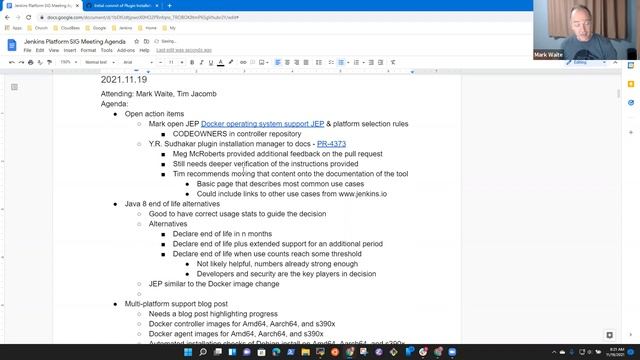
Task: Show the document outline icon
Action: click(14, 87)
